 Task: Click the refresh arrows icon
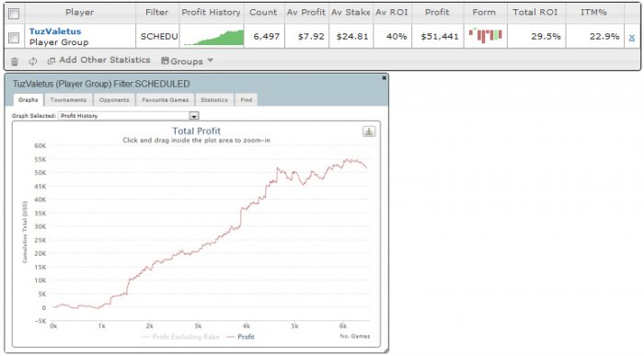[x=33, y=62]
